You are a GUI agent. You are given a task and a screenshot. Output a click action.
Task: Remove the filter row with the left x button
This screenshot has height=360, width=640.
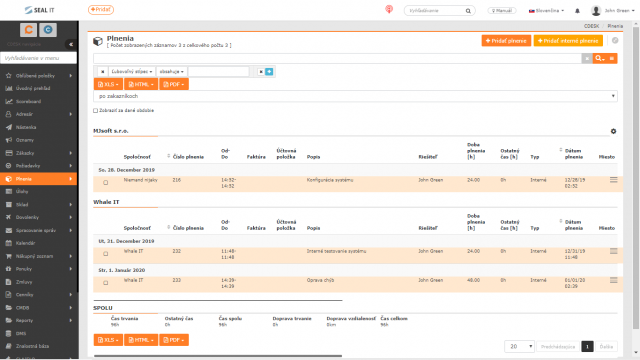pyautogui.click(x=102, y=71)
